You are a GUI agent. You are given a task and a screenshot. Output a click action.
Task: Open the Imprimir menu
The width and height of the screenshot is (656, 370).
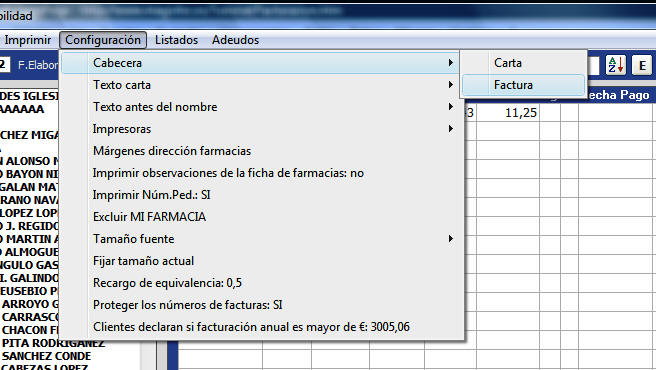coord(28,40)
